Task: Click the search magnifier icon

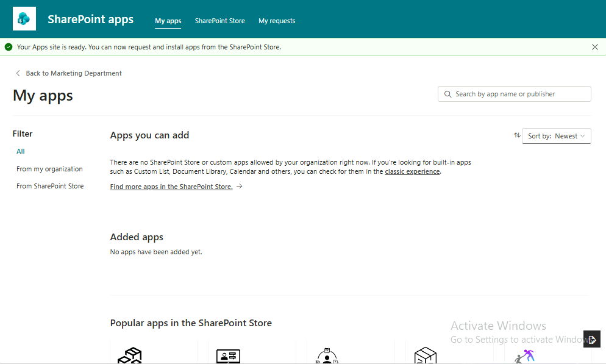Action: coord(447,94)
